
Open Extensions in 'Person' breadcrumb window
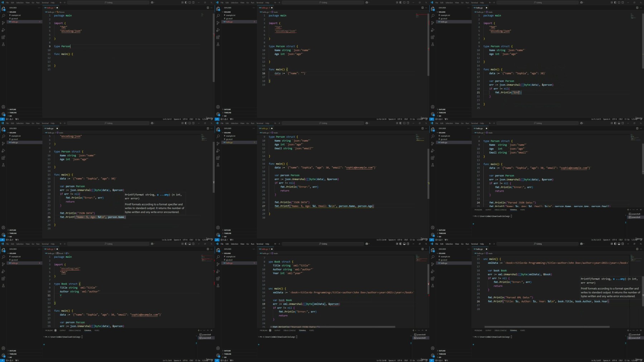[x=3, y=37]
